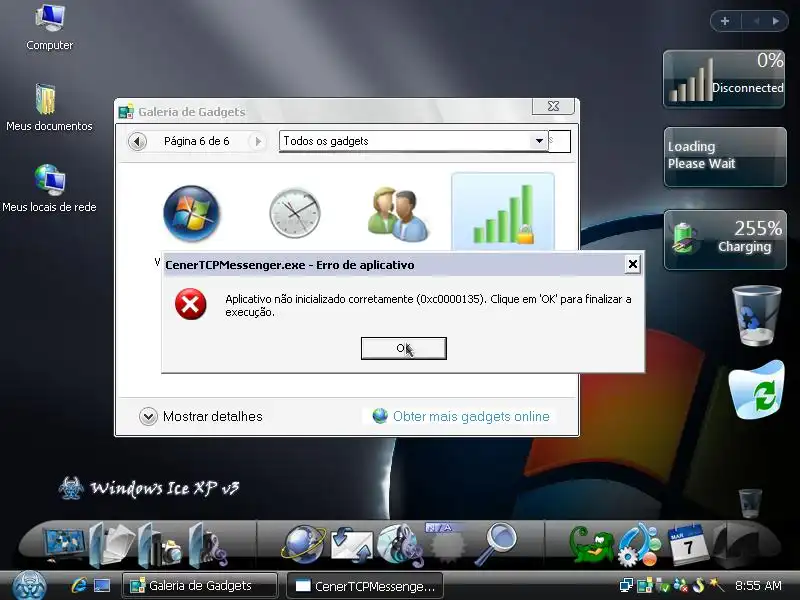Launch the green lizard dock icon
This screenshot has width=800, height=600.
(591, 546)
